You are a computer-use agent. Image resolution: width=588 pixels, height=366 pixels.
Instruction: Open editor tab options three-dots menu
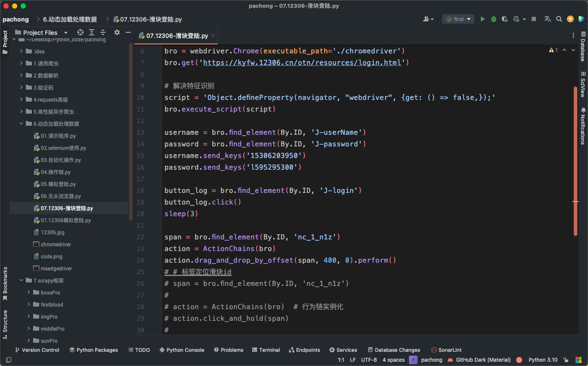pyautogui.click(x=573, y=36)
